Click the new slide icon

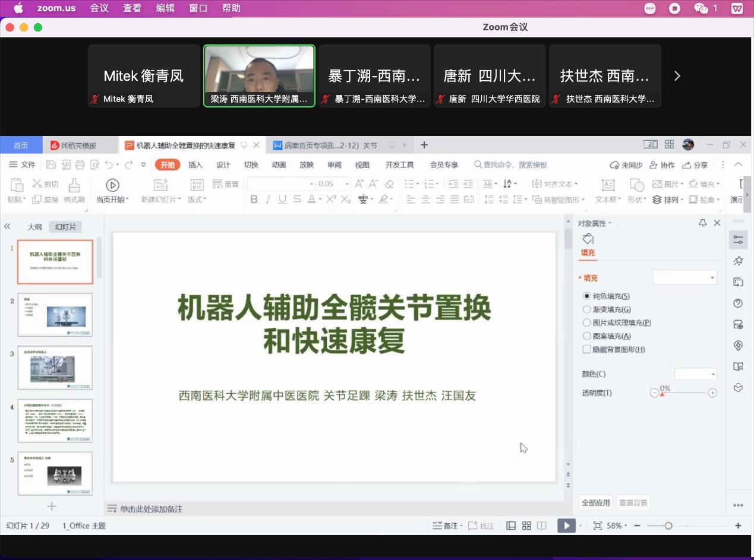(x=160, y=185)
